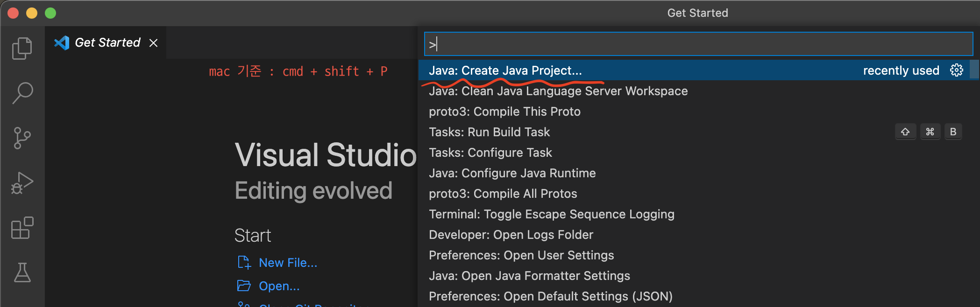The height and width of the screenshot is (307, 980).
Task: Run Tasks: Run Build Task command
Action: pyautogui.click(x=489, y=132)
